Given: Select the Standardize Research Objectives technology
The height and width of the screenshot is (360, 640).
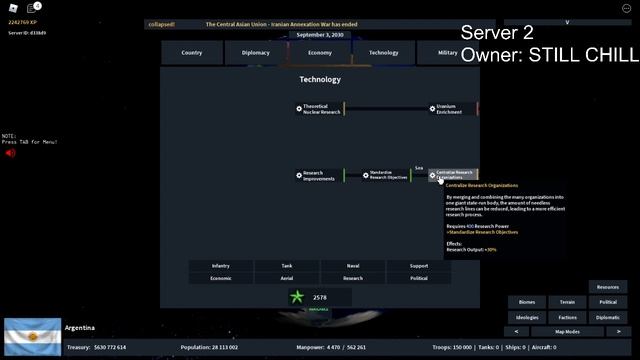Looking at the screenshot, I should tap(387, 176).
